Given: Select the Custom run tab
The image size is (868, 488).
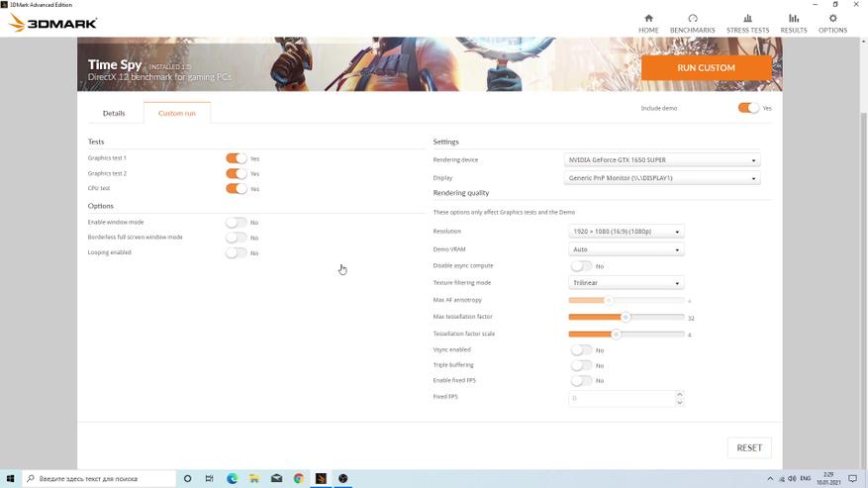Looking at the screenshot, I should [177, 113].
